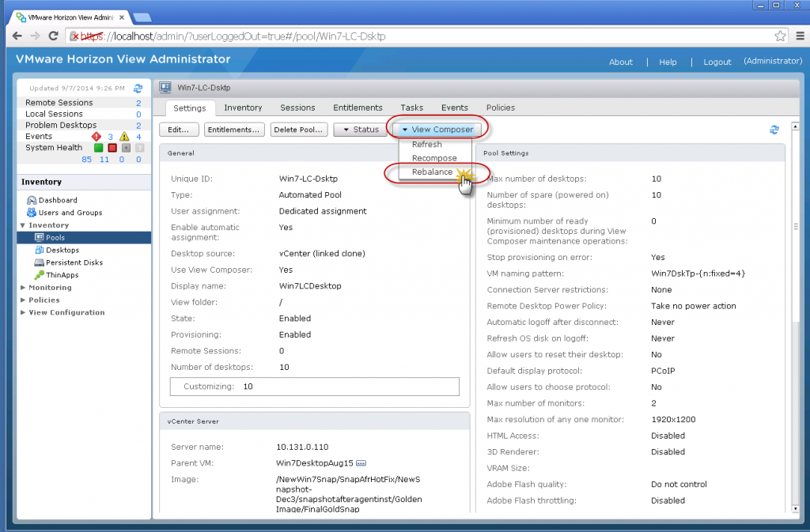Viewport: 810px width, 532px height.
Task: Click the Dashboard icon in Inventory
Action: pyautogui.click(x=32, y=200)
